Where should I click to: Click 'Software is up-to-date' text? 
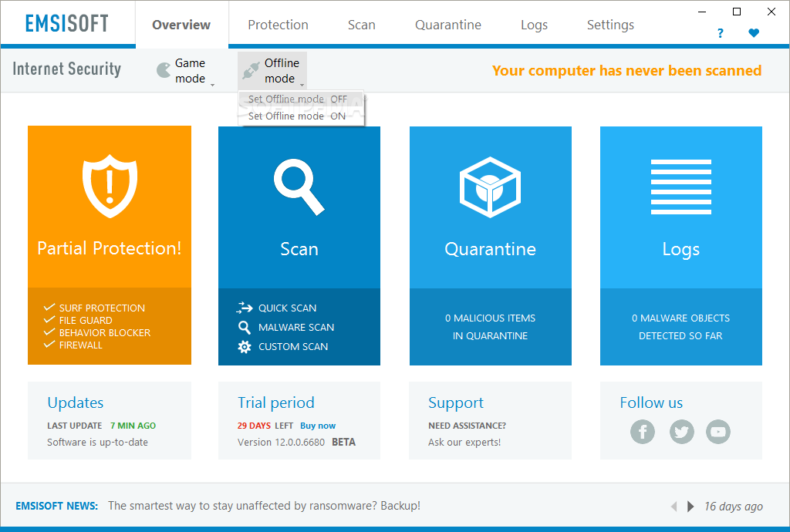(98, 443)
